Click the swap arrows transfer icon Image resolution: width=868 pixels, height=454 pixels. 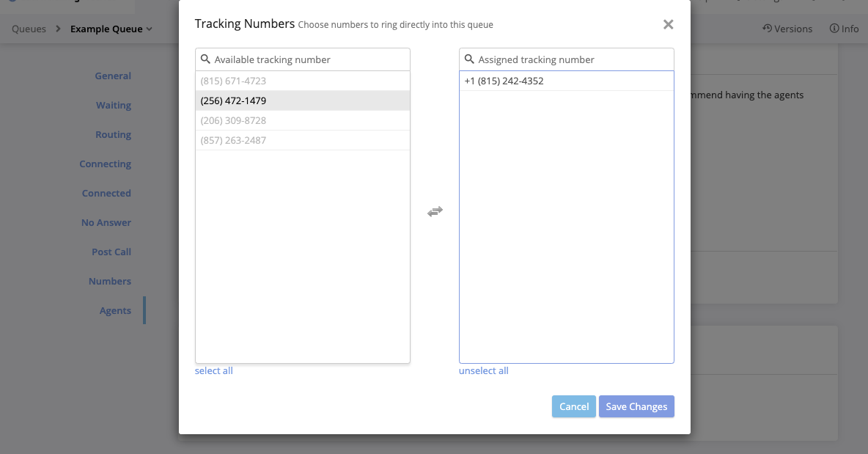pos(435,211)
